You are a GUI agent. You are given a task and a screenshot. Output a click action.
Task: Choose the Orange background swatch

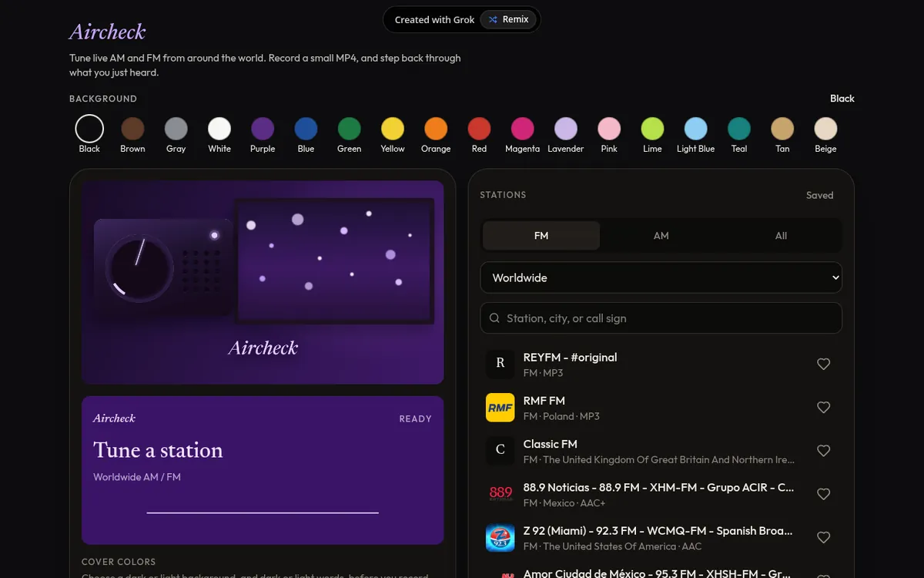click(x=436, y=129)
